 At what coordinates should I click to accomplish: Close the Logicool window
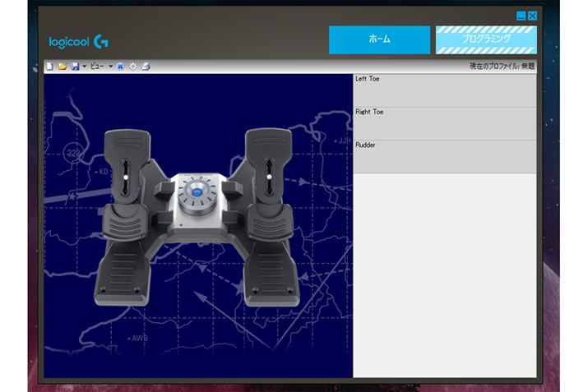532,16
